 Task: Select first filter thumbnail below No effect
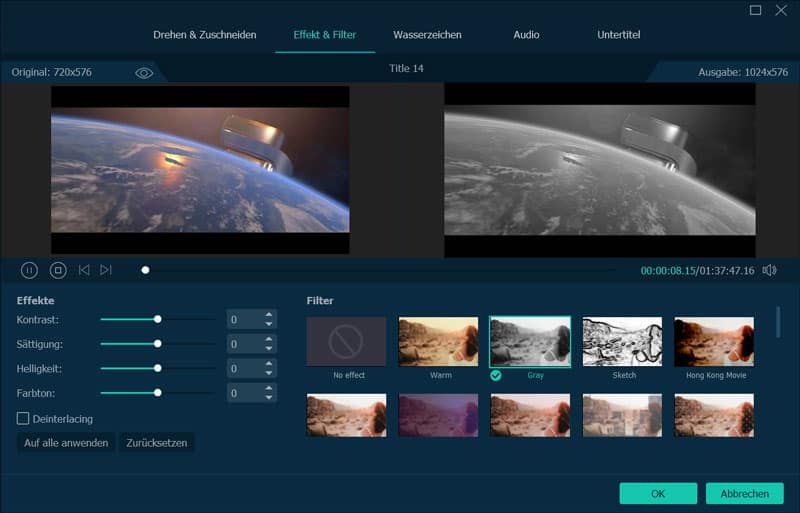point(346,415)
